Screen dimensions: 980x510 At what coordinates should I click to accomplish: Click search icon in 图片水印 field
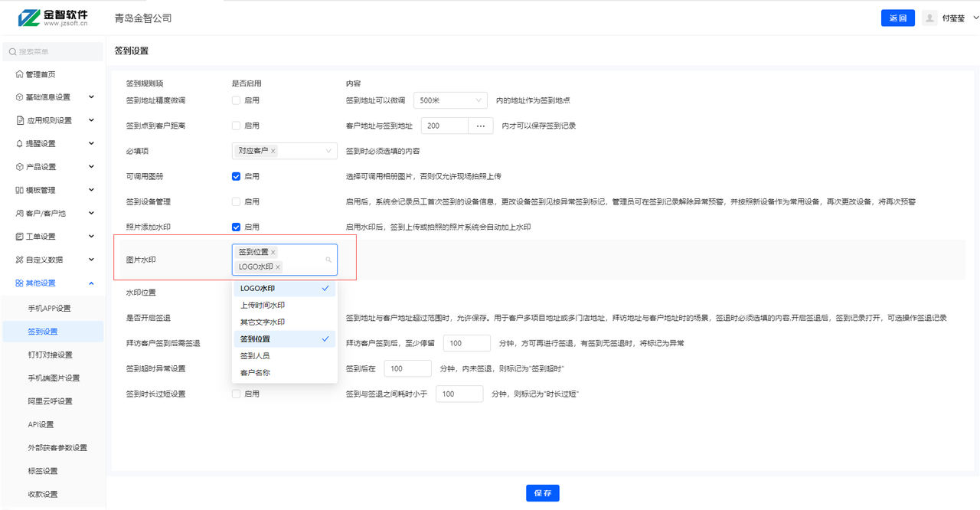(328, 260)
